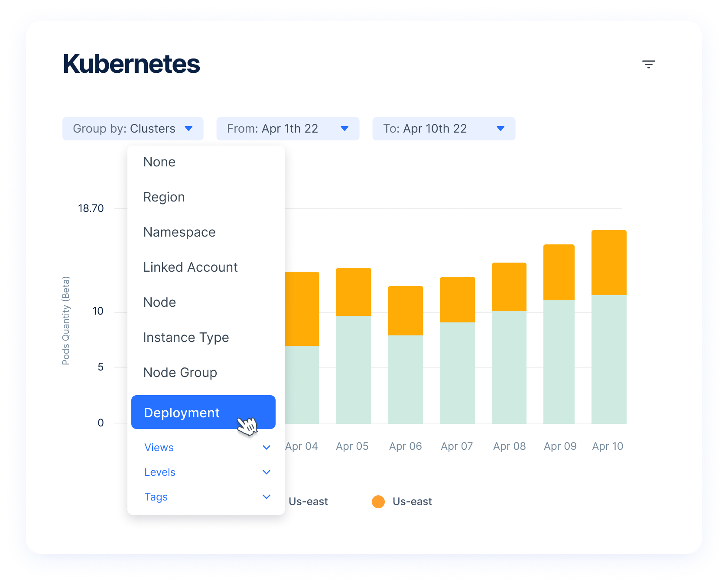Expand the Levels section
728x585 pixels.
point(207,472)
